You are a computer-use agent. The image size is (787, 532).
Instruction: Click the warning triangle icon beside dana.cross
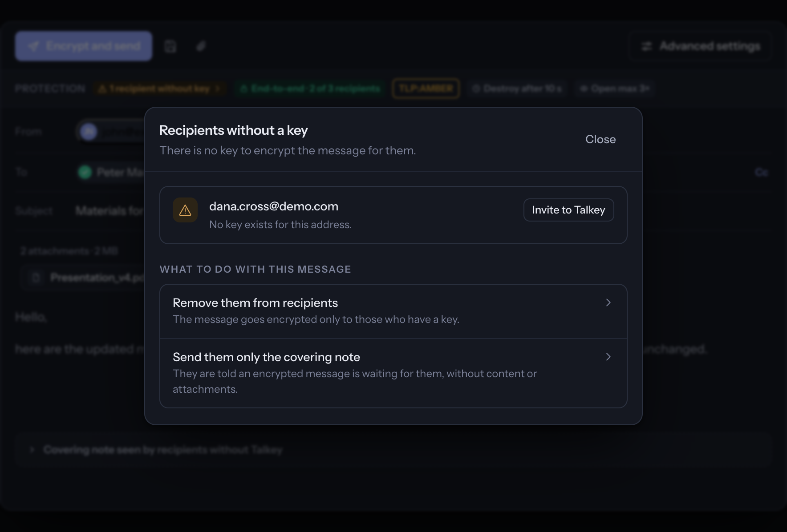click(x=185, y=210)
